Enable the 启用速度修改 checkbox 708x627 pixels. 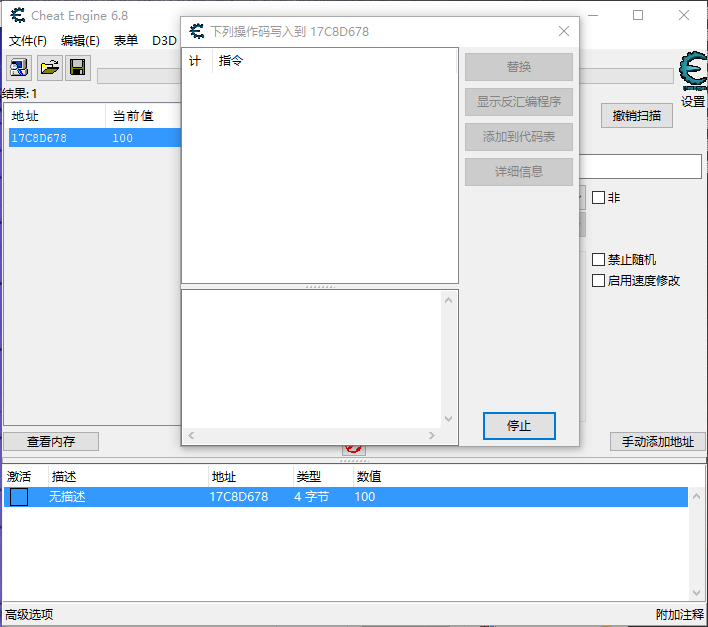(598, 280)
